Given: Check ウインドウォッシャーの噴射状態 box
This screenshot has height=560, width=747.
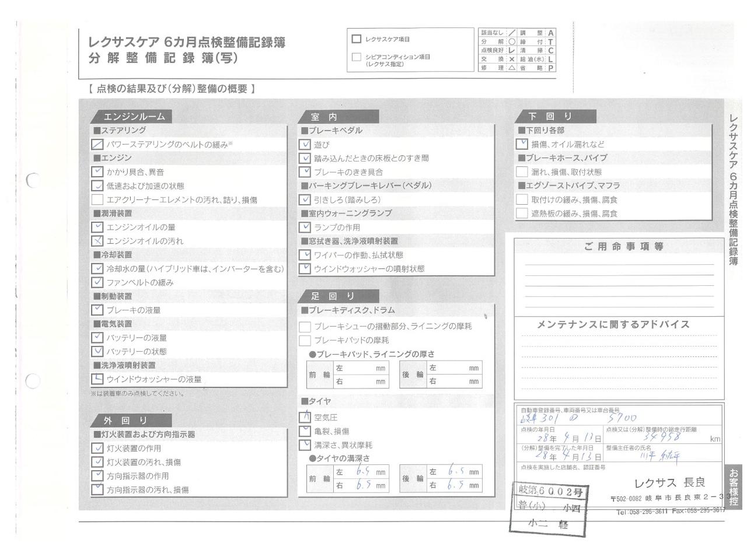Looking at the screenshot, I should pyautogui.click(x=305, y=269).
